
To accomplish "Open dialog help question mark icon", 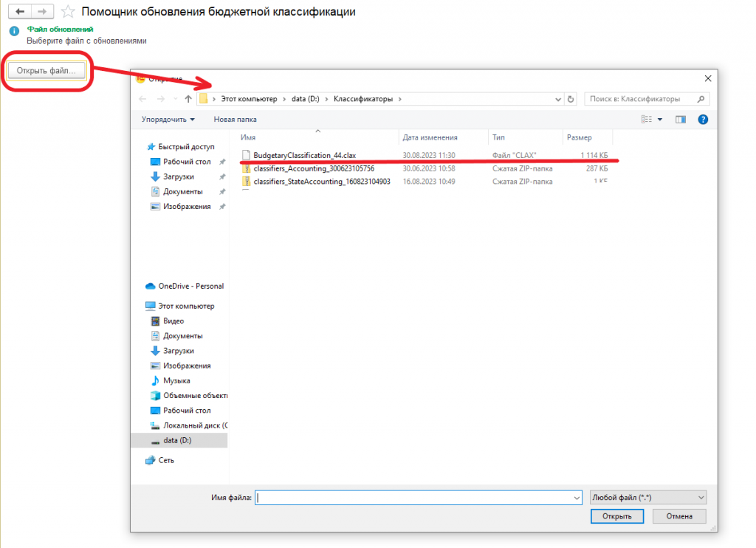I will pos(703,120).
